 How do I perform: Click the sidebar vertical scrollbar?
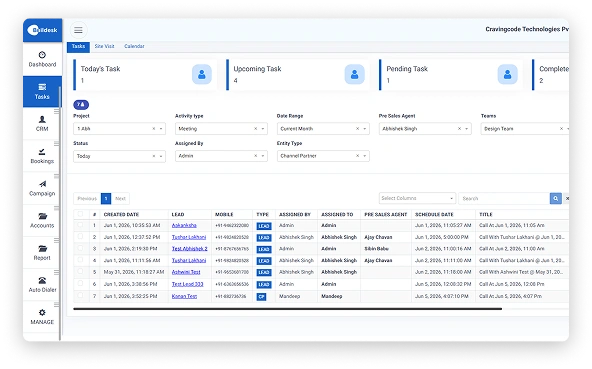click(60, 213)
